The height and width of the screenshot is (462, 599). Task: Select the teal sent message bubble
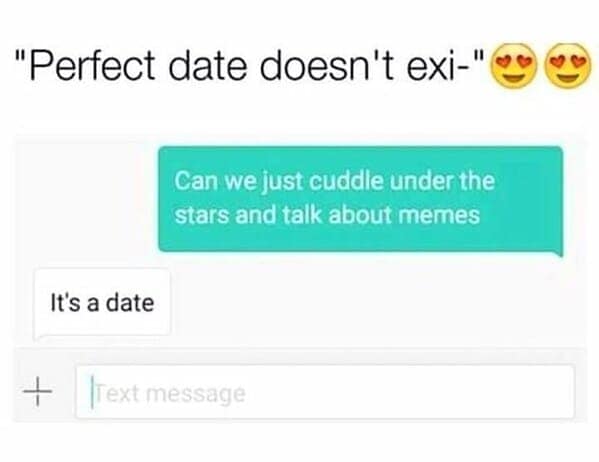[360, 199]
